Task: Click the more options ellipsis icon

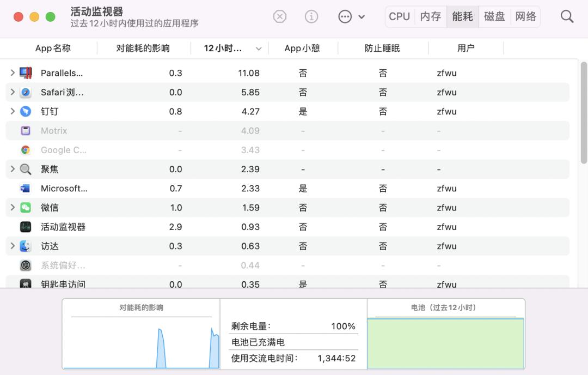Action: tap(345, 16)
